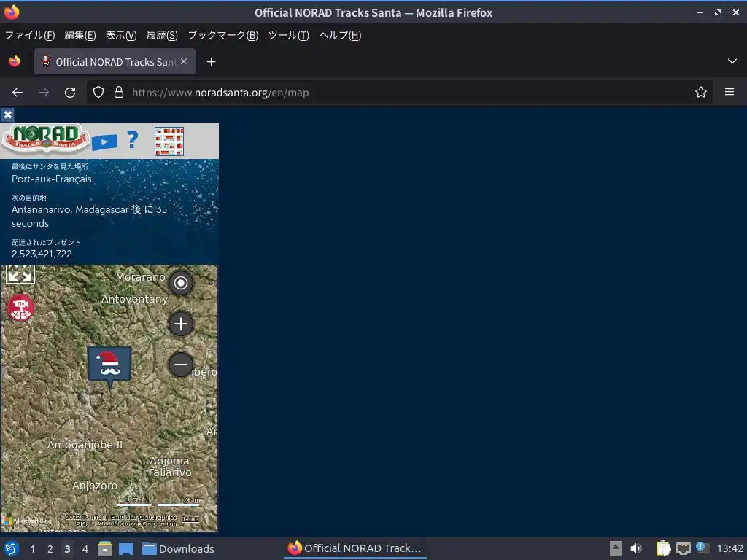
Task: Click the Morarano map label
Action: [x=141, y=277]
